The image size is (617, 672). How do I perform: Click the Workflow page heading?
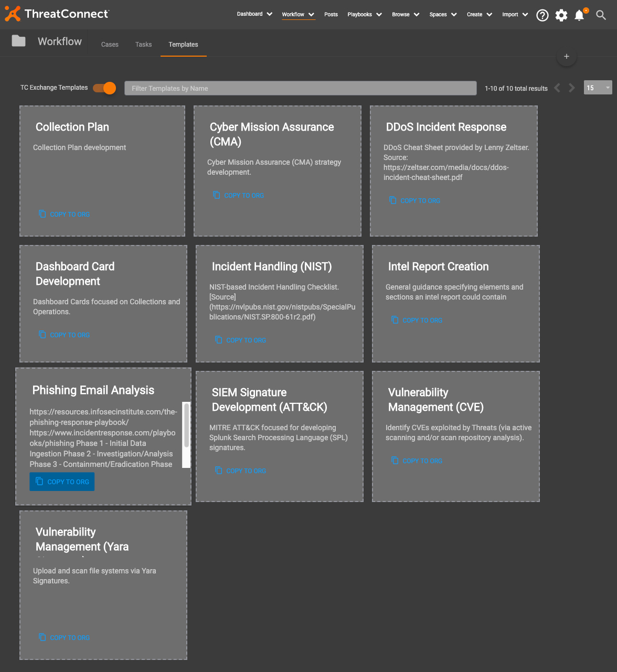(60, 41)
